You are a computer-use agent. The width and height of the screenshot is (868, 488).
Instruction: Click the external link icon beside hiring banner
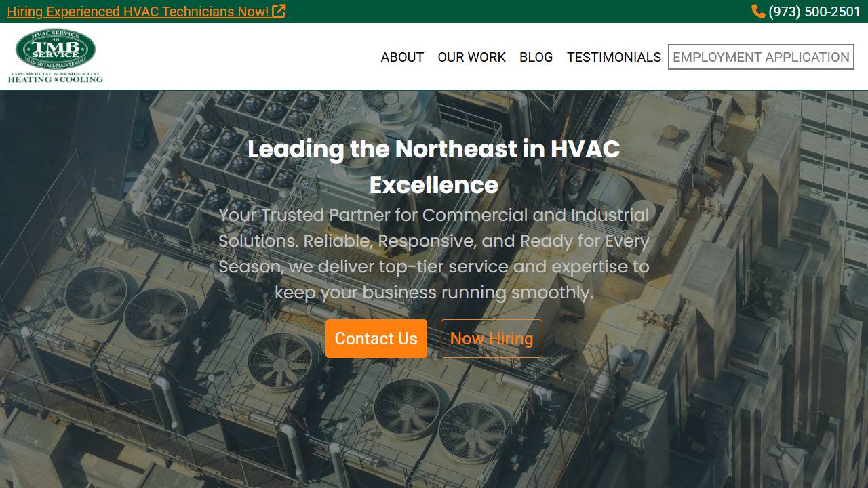279,12
